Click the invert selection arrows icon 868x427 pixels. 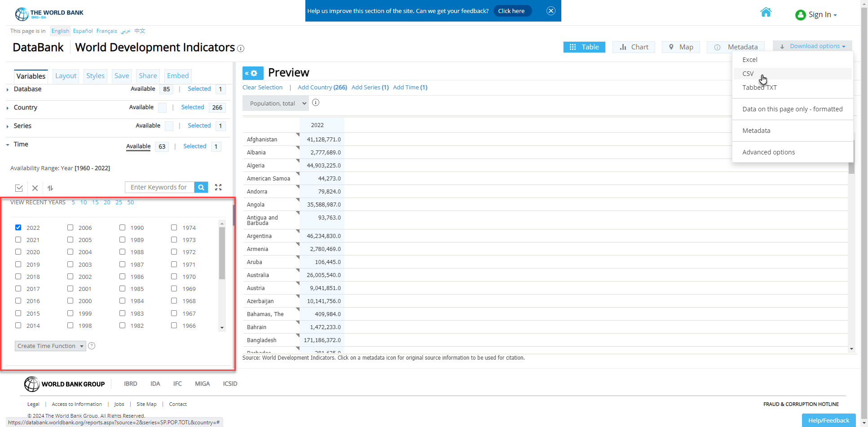(x=50, y=188)
